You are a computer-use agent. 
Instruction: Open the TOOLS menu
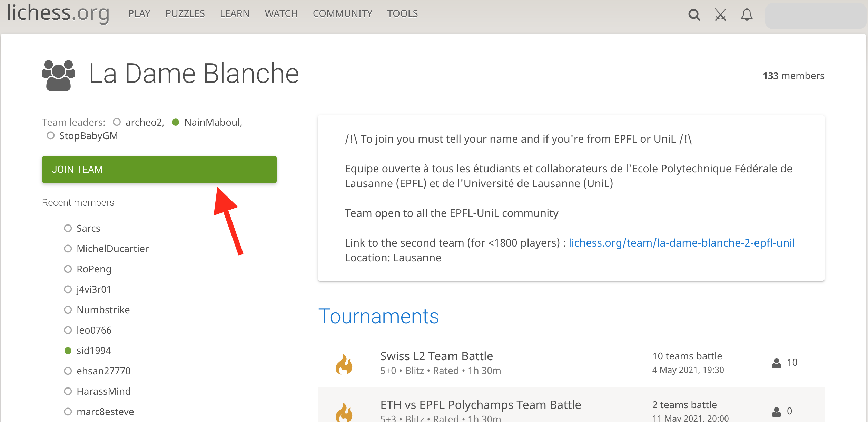coord(403,13)
